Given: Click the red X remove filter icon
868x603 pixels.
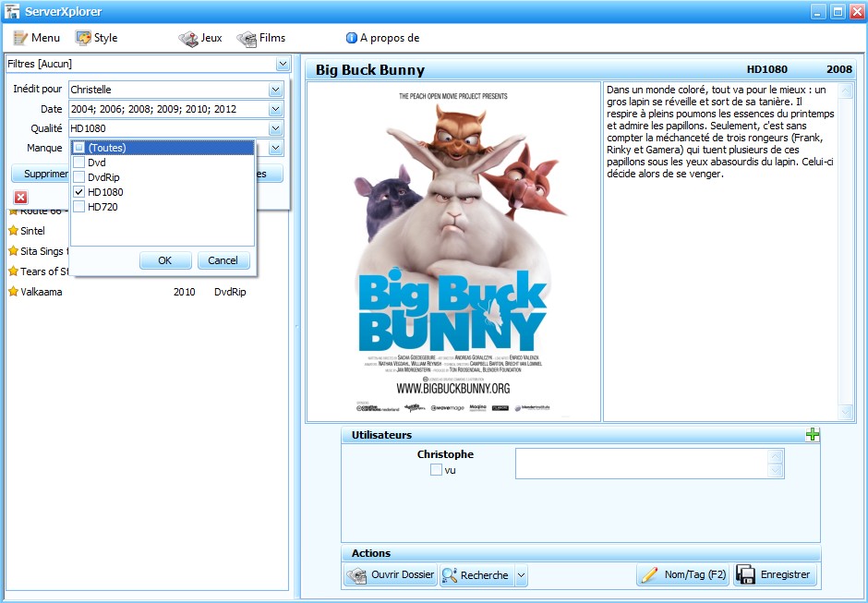Looking at the screenshot, I should 20,197.
